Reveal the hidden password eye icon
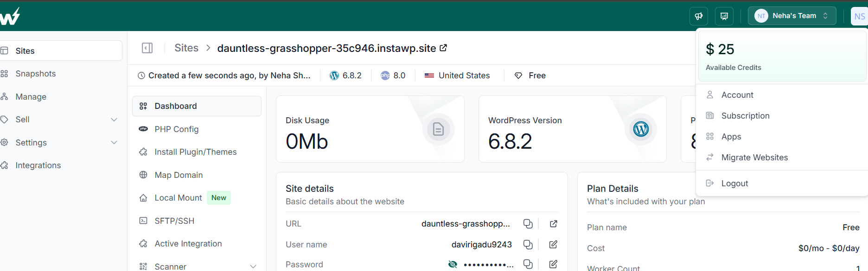Viewport: 868px width, 271px height. pyautogui.click(x=453, y=265)
